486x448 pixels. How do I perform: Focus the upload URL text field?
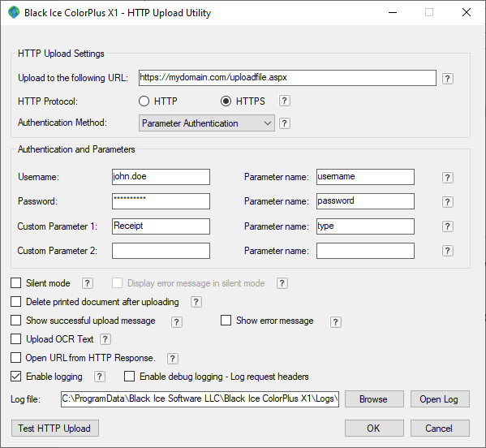[x=287, y=78]
